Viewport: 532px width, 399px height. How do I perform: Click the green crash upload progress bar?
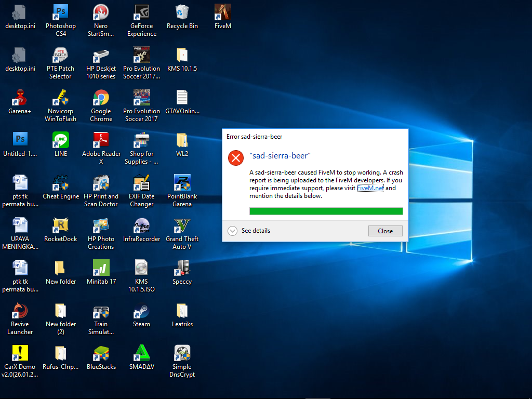pyautogui.click(x=326, y=211)
